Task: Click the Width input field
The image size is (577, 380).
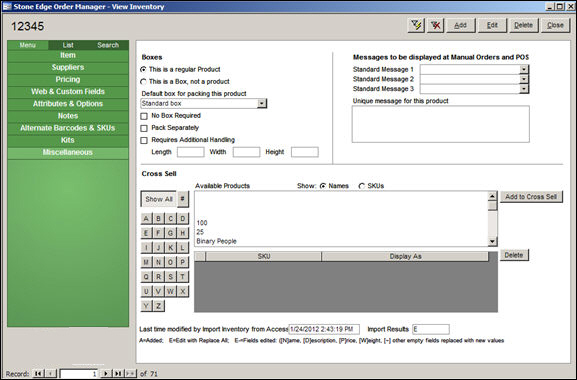Action: point(247,152)
